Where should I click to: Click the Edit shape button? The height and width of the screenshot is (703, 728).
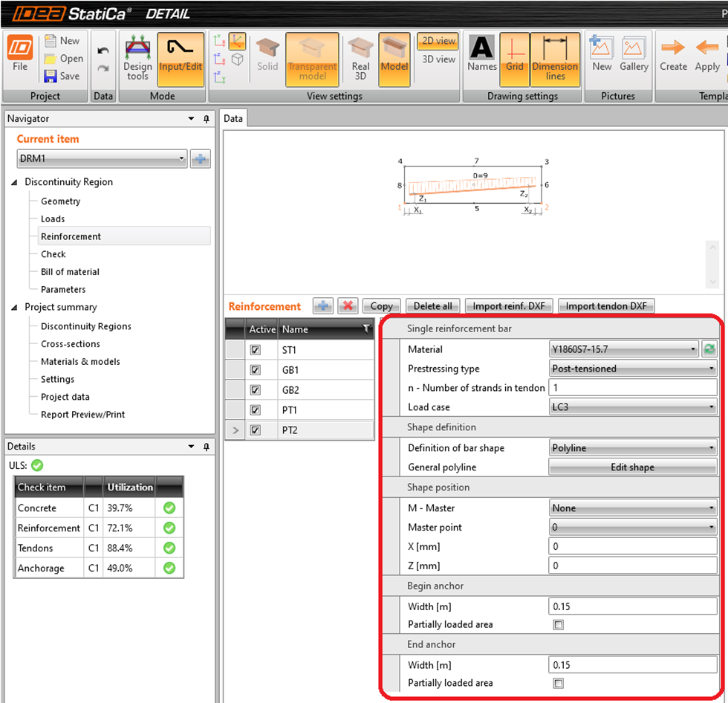[x=632, y=467]
